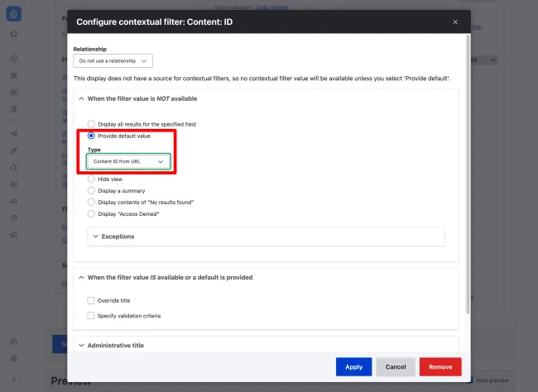Open the Relationship dropdown
538x392 pixels.
pyautogui.click(x=113, y=61)
